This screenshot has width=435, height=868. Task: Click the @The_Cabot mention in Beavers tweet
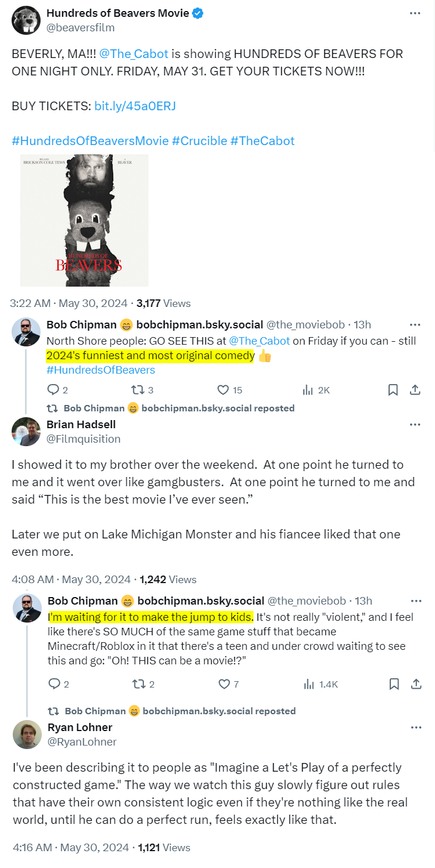coord(133,53)
